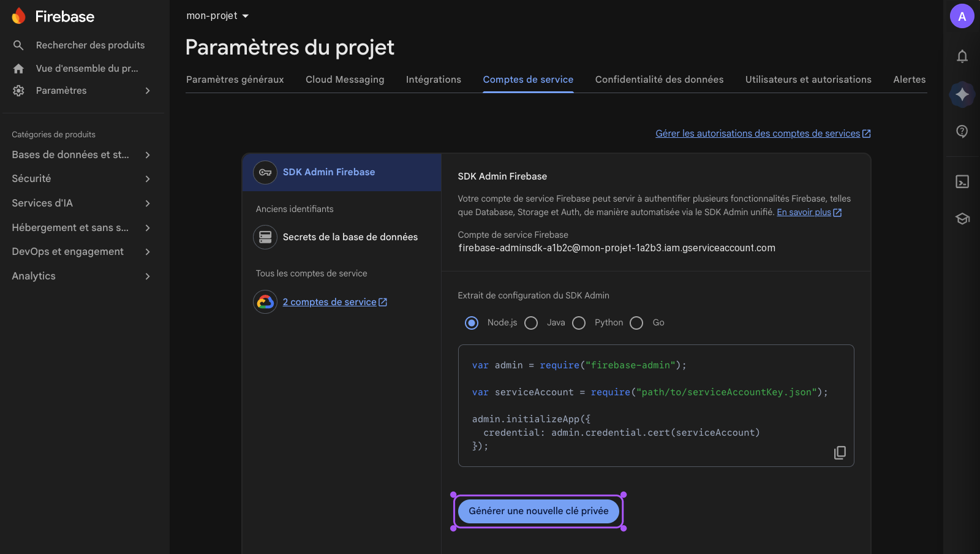980x554 pixels.
Task: Switch to Confidentialité des données tab
Action: click(x=660, y=80)
